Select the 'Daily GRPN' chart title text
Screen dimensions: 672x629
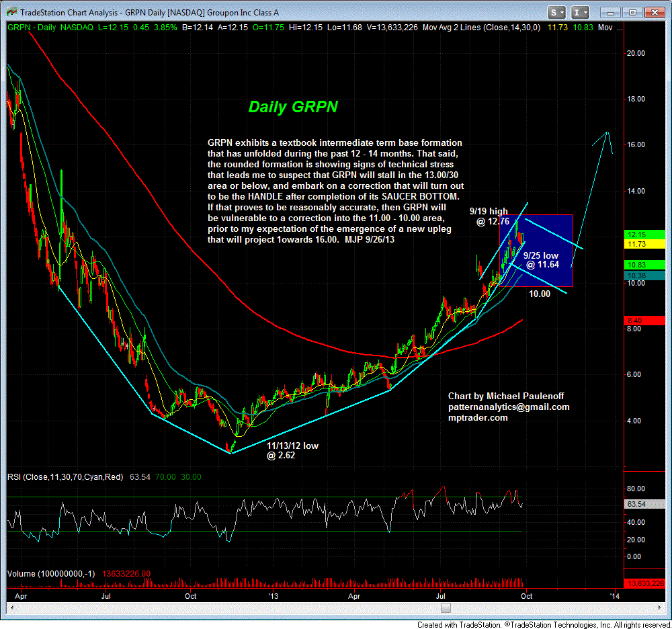click(x=293, y=107)
